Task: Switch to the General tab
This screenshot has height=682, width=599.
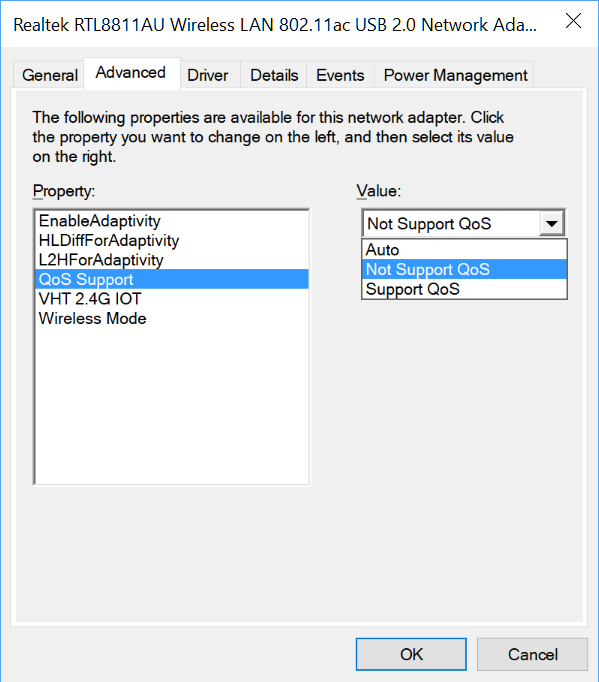Action: pos(49,75)
